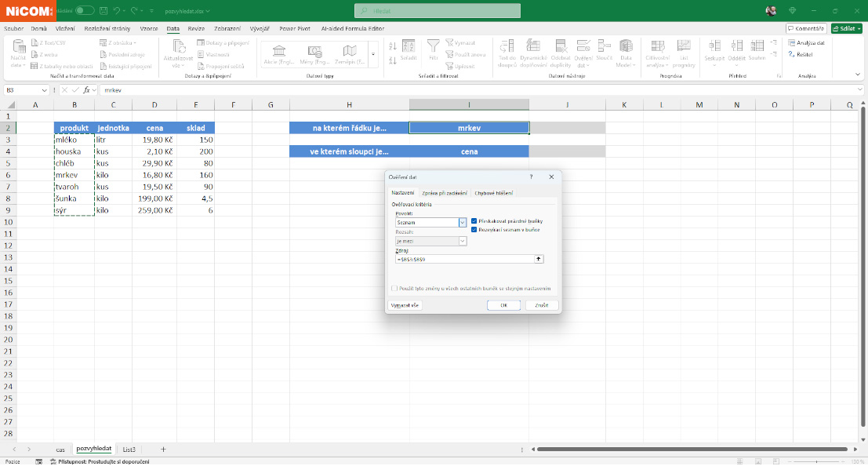Image resolution: width=868 pixels, height=466 pixels.
Task: Click OK in the Data Validation dialog
Action: pos(503,305)
